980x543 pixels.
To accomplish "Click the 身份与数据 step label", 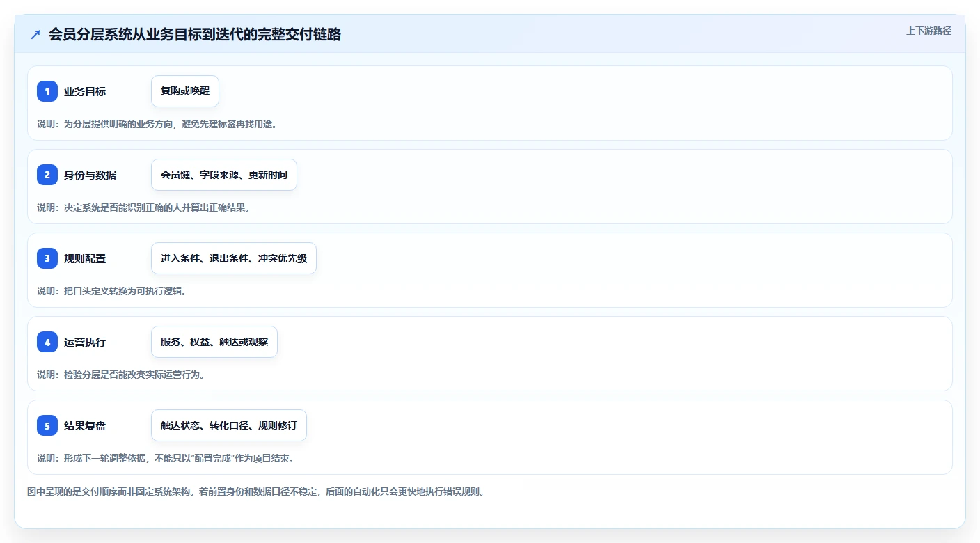I will [90, 175].
